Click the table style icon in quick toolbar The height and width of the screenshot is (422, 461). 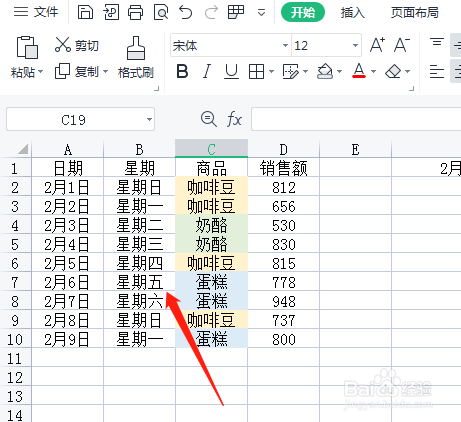(236, 12)
